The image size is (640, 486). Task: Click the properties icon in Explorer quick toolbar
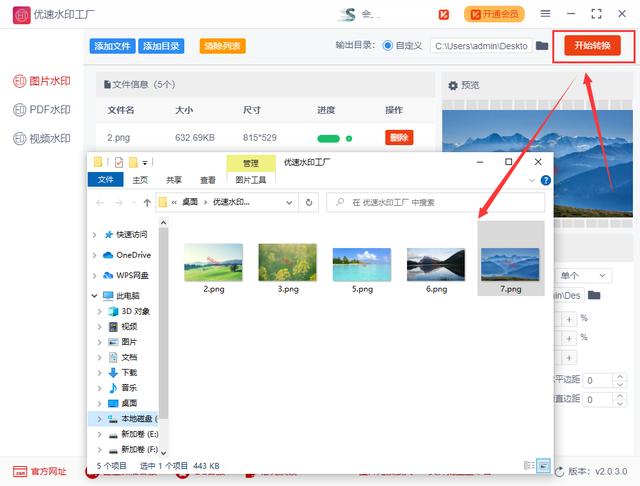pyautogui.click(x=119, y=162)
